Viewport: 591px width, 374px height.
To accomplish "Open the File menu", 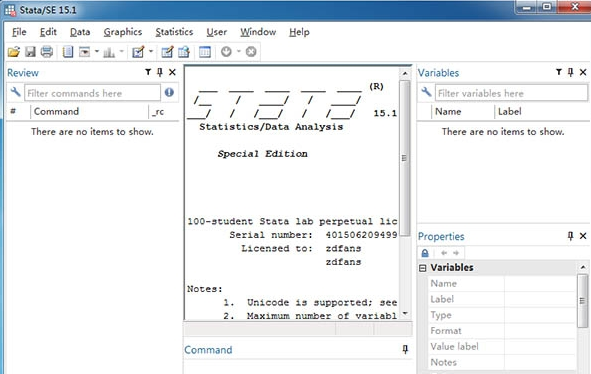I will point(19,32).
